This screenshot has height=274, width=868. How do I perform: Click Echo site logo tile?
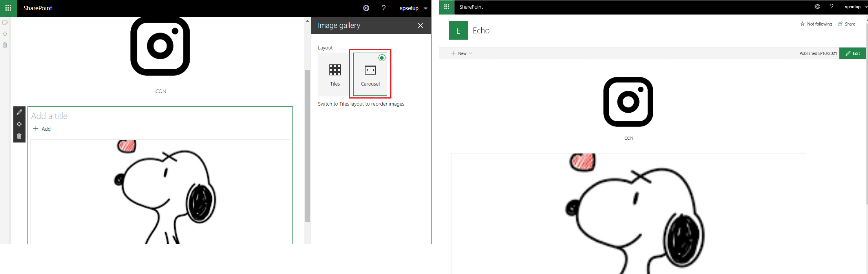[x=459, y=30]
